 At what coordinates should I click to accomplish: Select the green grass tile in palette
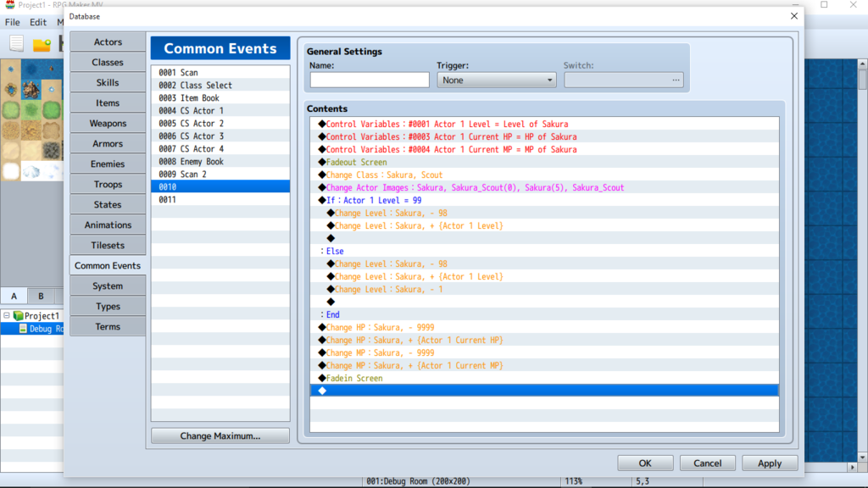tap(11, 110)
